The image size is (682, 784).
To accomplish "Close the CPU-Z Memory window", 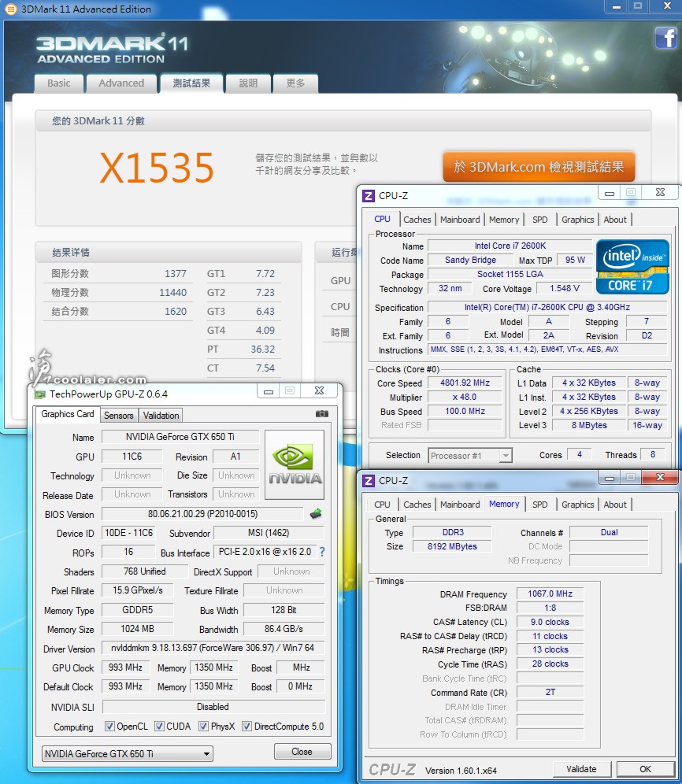I will click(x=660, y=478).
